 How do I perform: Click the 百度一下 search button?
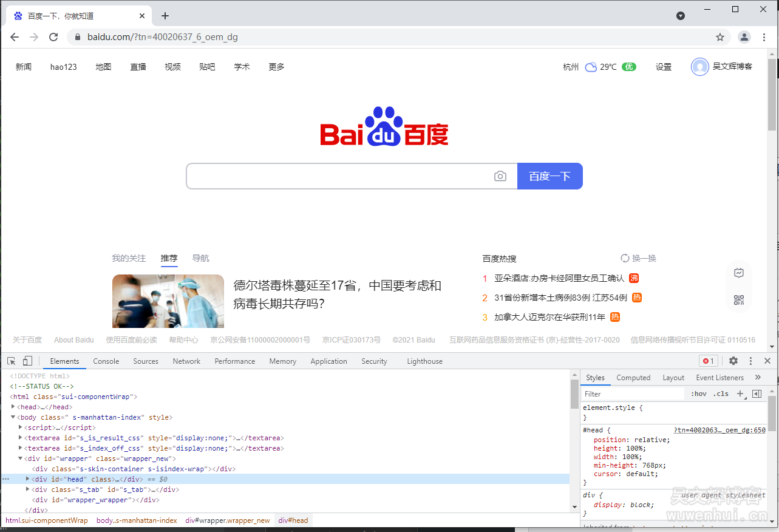pyautogui.click(x=549, y=176)
